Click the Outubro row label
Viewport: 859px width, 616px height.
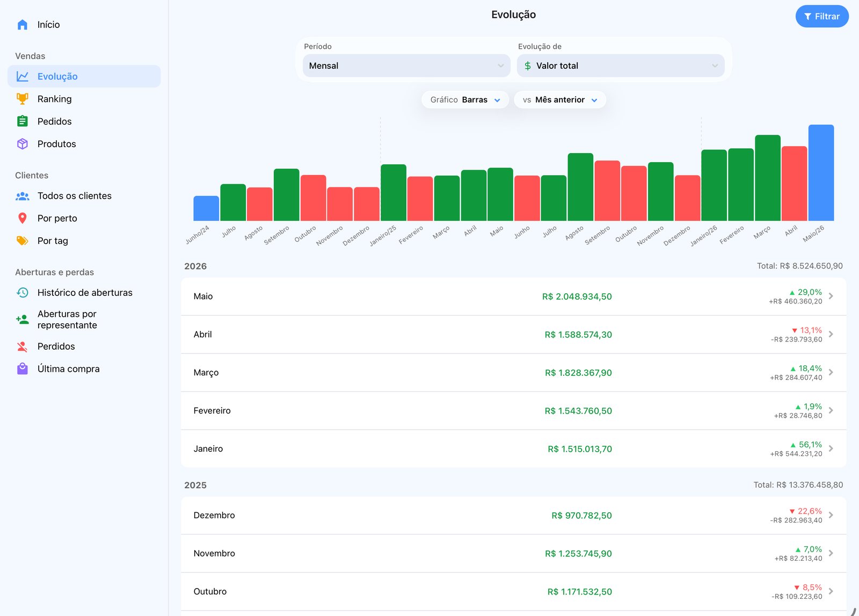click(x=210, y=592)
